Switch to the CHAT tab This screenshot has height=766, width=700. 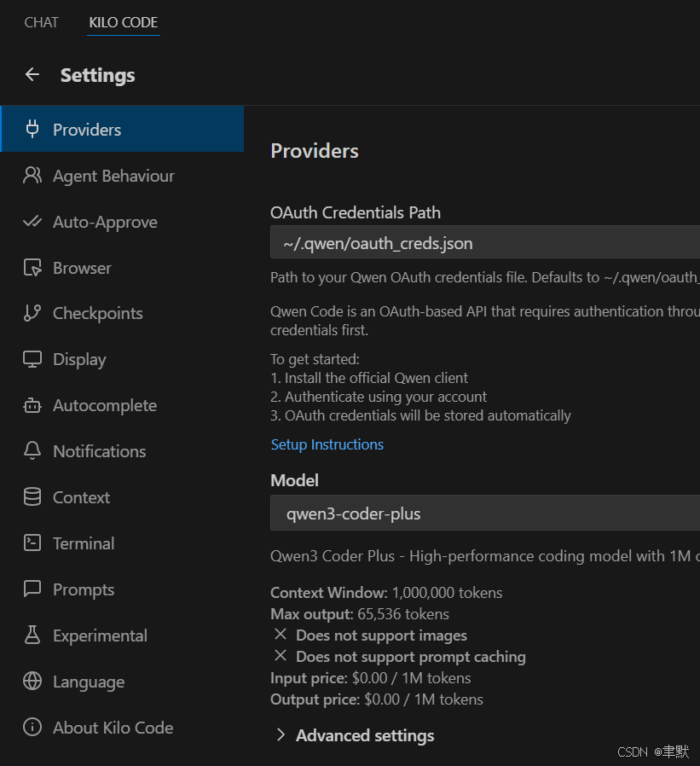point(41,22)
